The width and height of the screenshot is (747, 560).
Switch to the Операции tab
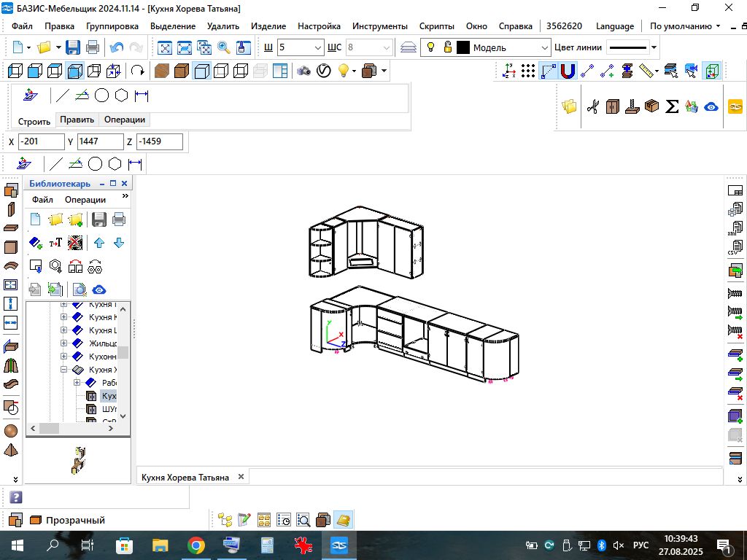click(x=124, y=120)
